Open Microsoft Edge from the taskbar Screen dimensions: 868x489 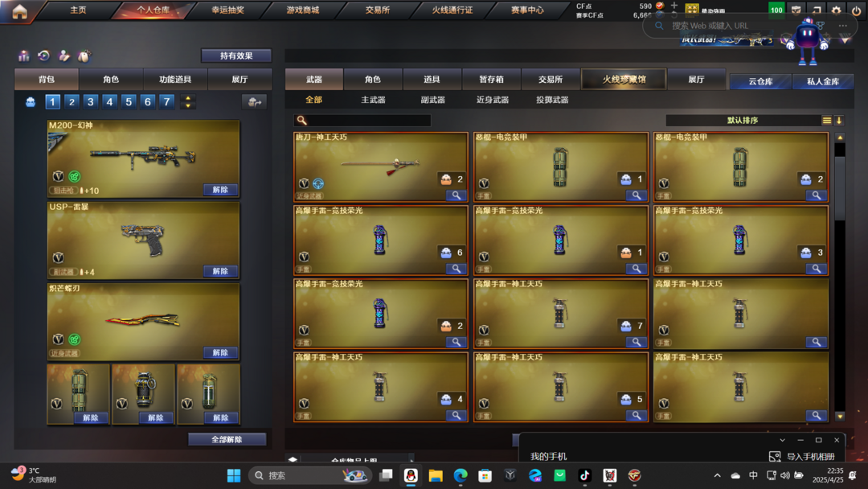point(461,475)
